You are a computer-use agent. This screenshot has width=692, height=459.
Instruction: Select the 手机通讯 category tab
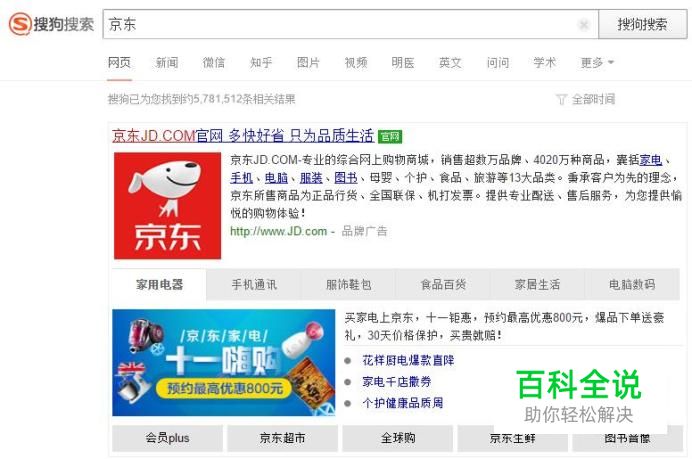(x=254, y=285)
